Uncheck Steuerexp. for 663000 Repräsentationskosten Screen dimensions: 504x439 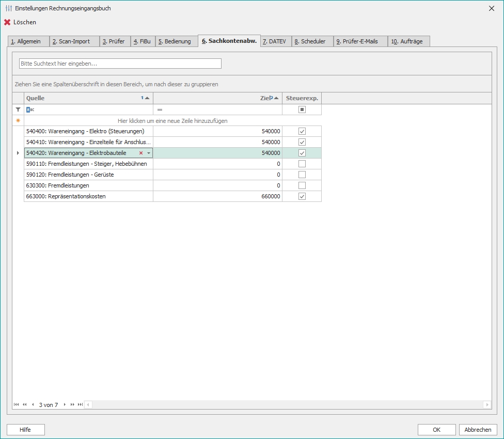click(x=302, y=196)
